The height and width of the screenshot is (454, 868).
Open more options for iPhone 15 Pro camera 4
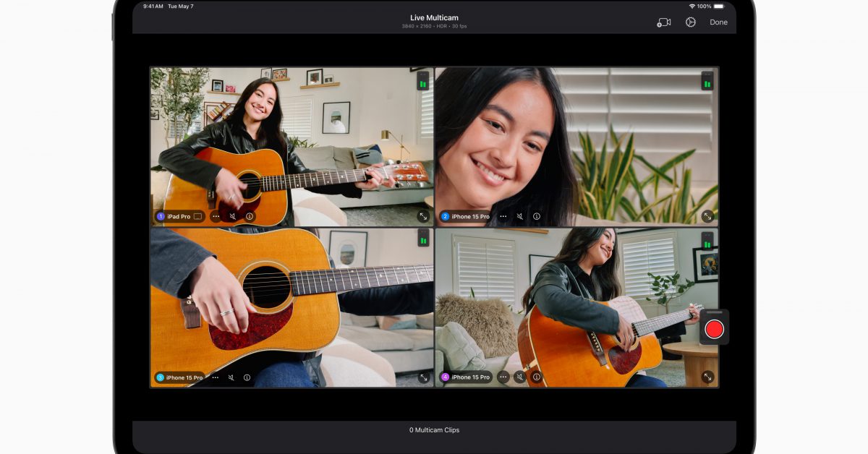pyautogui.click(x=503, y=377)
